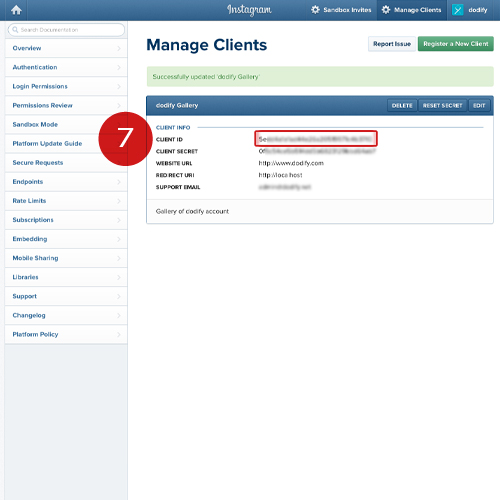Screen dimensions: 500x500
Task: Click the dodify Gallery panel title
Action: point(177,105)
